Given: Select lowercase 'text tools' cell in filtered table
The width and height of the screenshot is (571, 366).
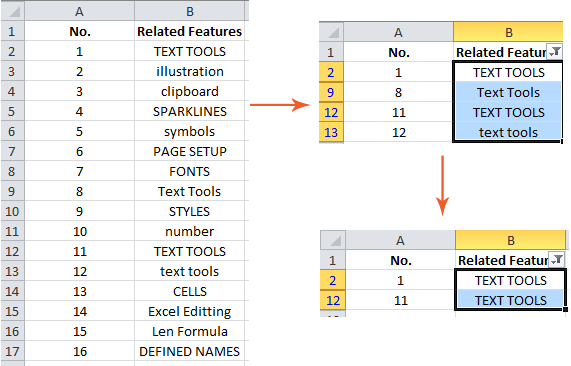Looking at the screenshot, I should 508,132.
